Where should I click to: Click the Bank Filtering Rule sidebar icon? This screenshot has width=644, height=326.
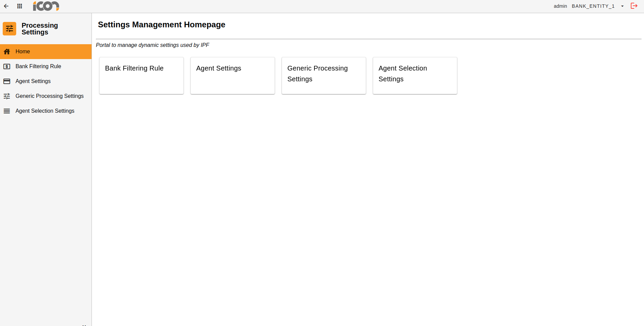coord(7,66)
